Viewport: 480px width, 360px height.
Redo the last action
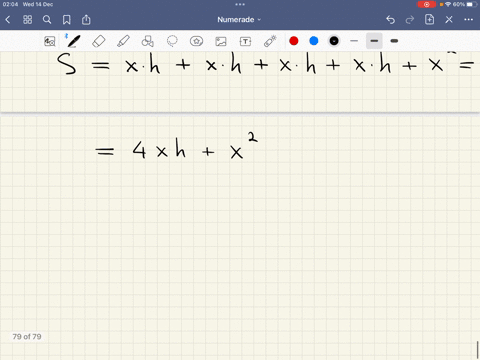tap(410, 20)
